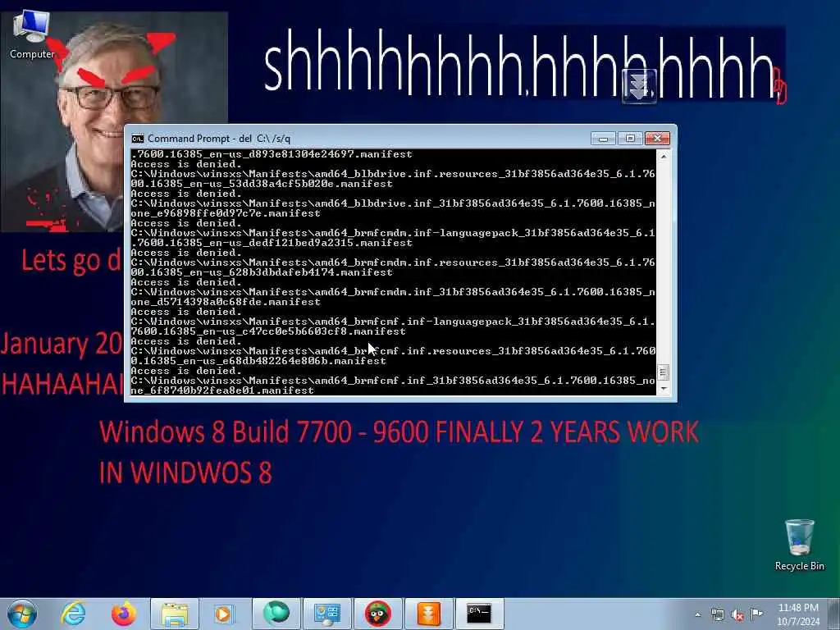Viewport: 840px width, 630px height.
Task: Click the Command Prompt title bar text
Action: point(218,139)
